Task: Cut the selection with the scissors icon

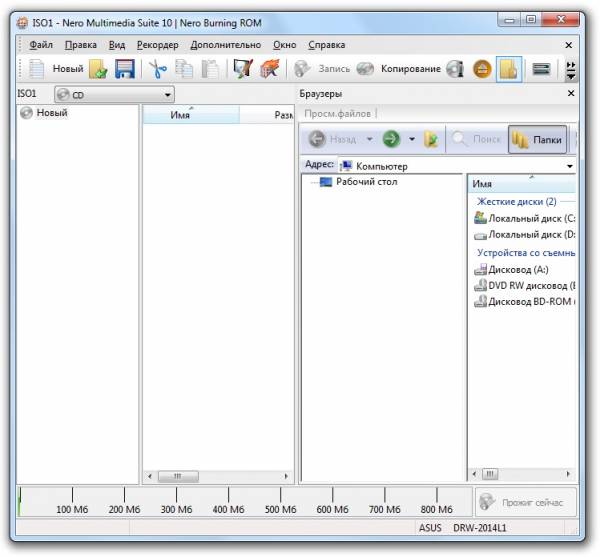Action: pos(158,69)
